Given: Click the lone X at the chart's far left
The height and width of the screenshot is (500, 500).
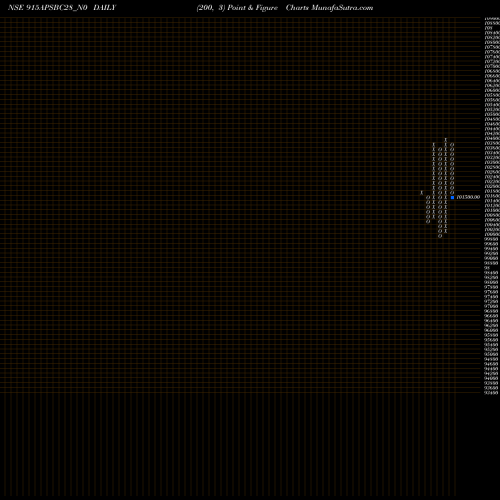Looking at the screenshot, I should [x=422, y=193].
